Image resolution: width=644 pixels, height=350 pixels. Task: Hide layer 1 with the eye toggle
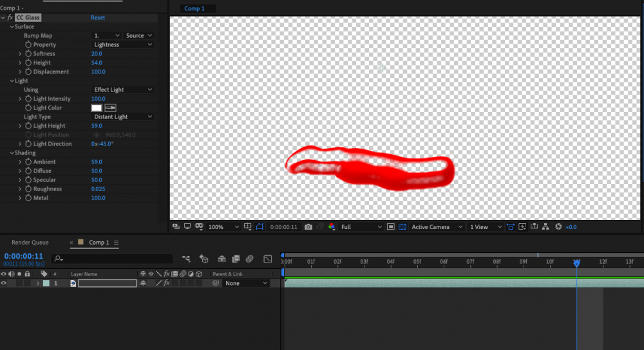click(4, 283)
